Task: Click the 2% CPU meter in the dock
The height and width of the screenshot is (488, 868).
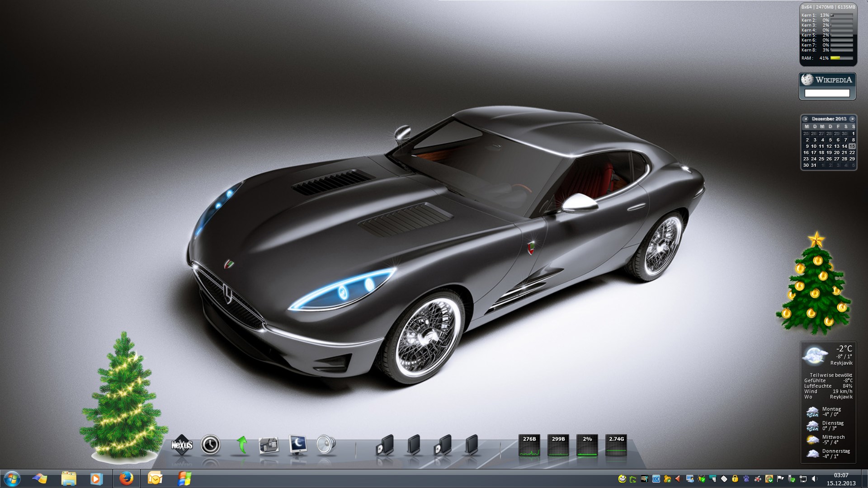Action: point(587,445)
